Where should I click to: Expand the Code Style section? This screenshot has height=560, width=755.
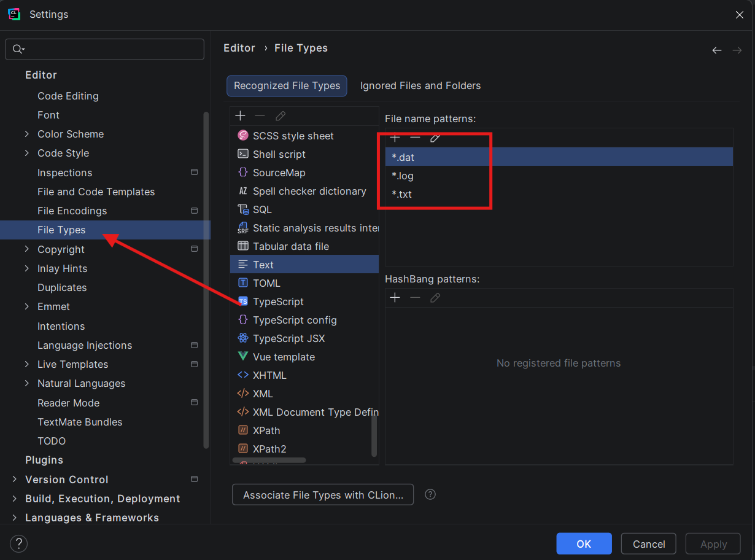(x=26, y=153)
